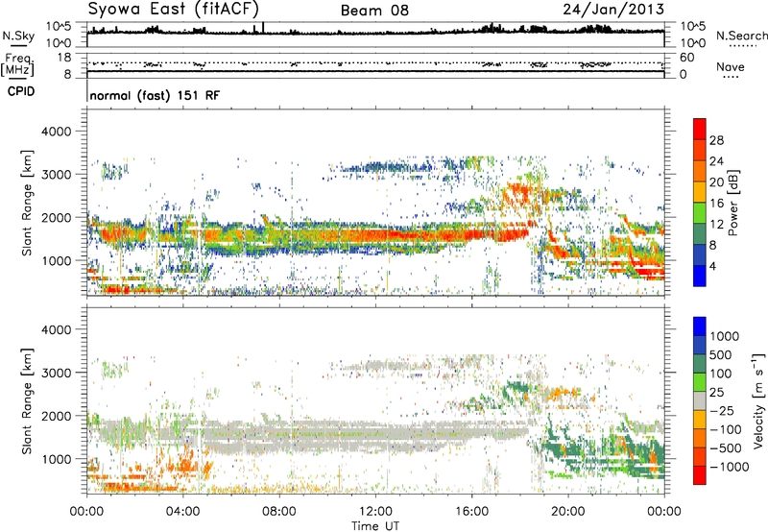Pick the blue top segment of the velocity colorbar
The width and height of the screenshot is (768, 532).
point(700,326)
